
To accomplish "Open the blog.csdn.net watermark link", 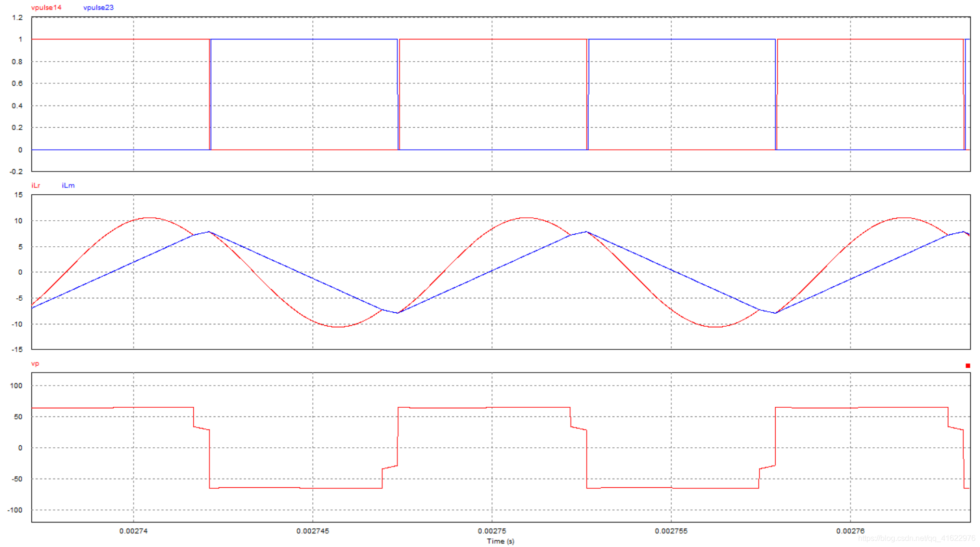I will (918, 538).
